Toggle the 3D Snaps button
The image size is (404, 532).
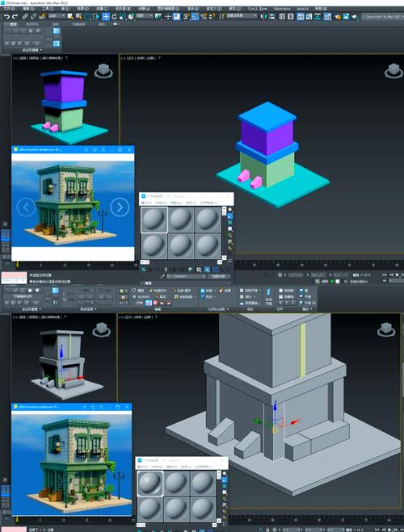(x=186, y=16)
